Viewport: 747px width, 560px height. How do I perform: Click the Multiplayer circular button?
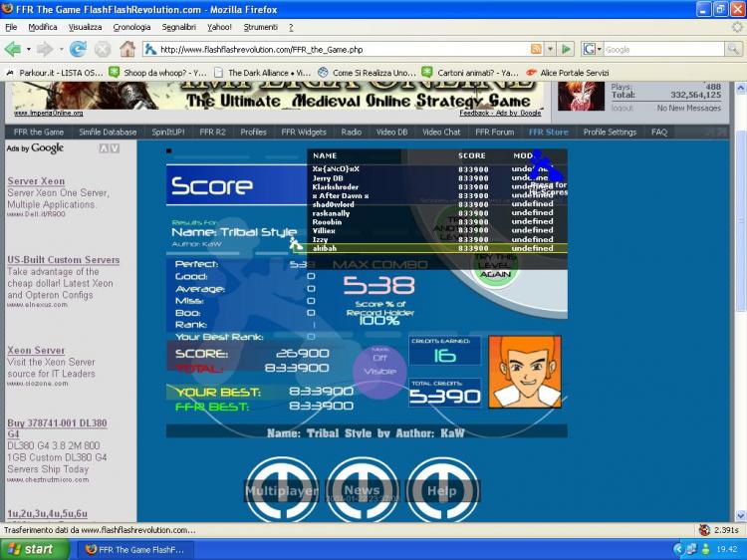point(282,490)
